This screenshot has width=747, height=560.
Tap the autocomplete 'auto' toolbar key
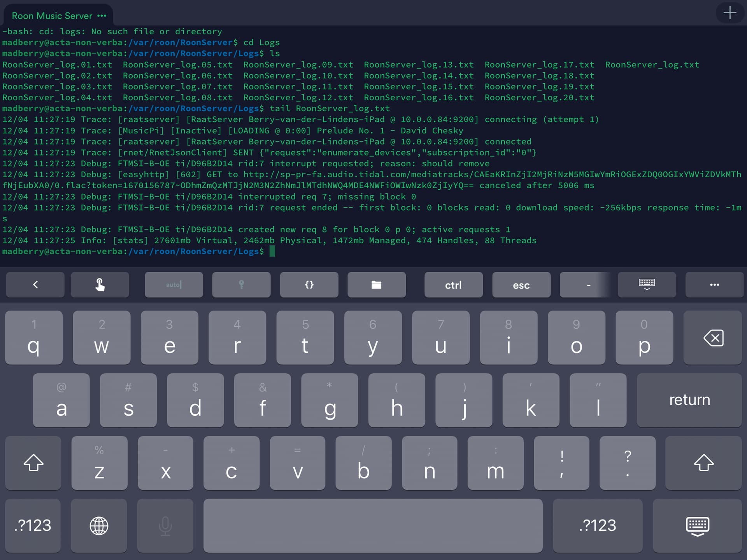tap(174, 285)
